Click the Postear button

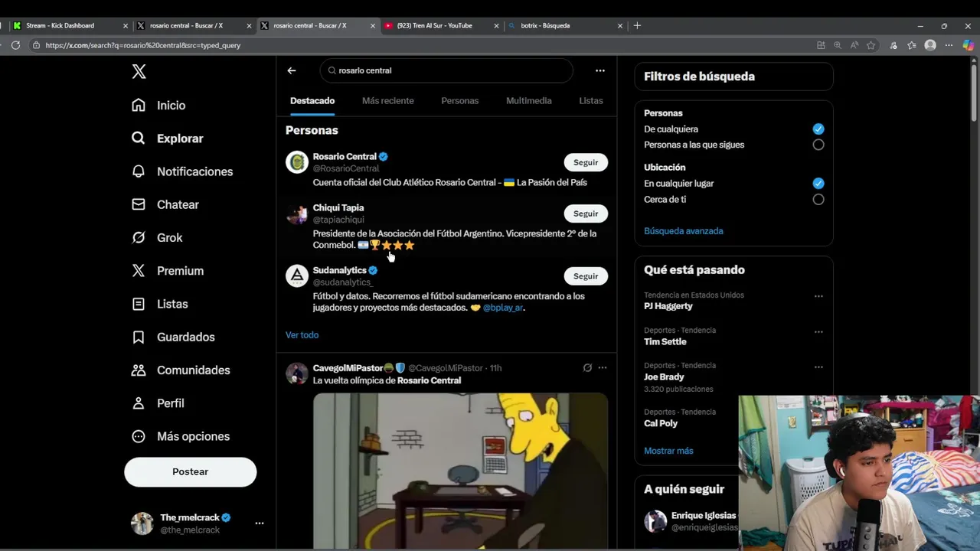pyautogui.click(x=190, y=471)
